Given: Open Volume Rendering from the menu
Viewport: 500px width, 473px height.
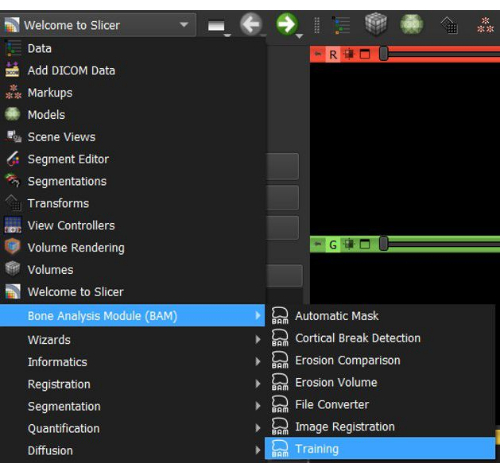Looking at the screenshot, I should tap(133, 248).
